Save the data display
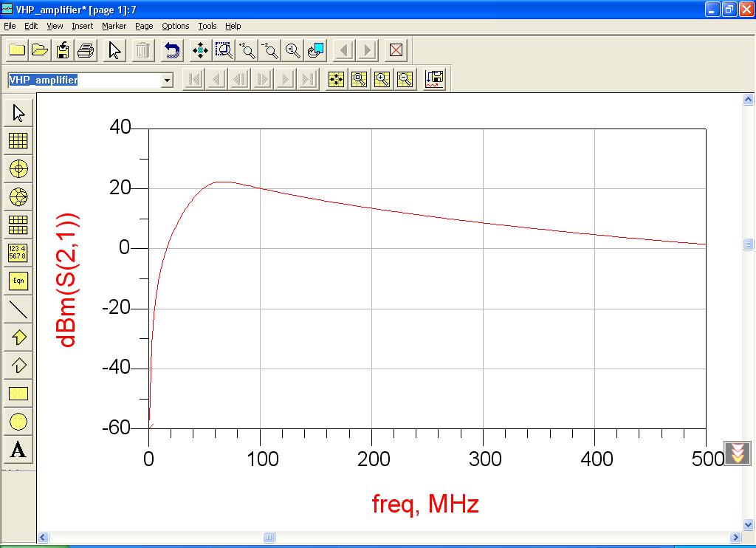The image size is (756, 548). point(63,50)
